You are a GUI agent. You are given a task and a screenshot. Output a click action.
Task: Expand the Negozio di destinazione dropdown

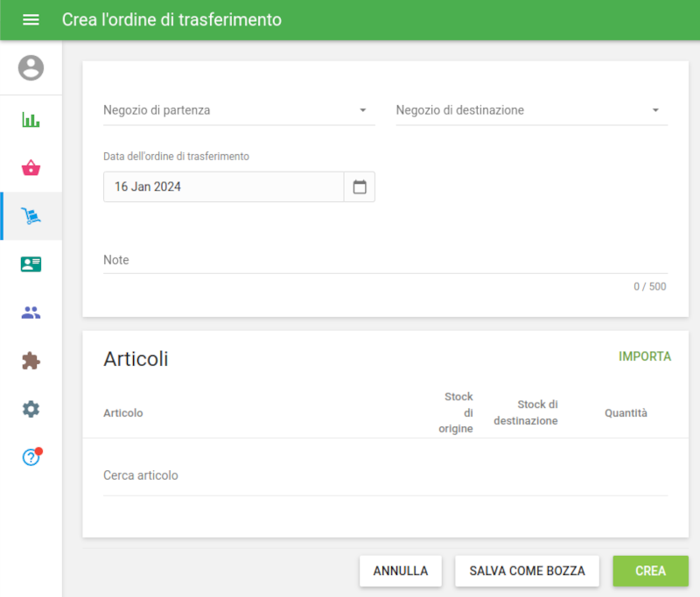(x=531, y=110)
